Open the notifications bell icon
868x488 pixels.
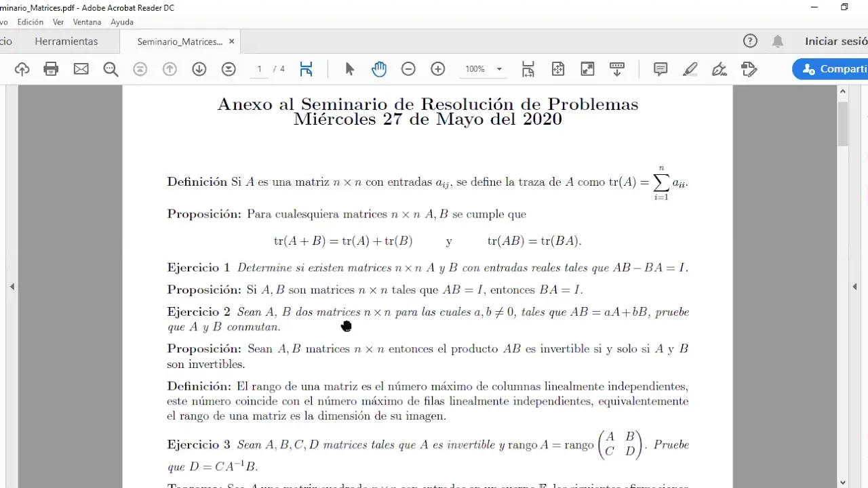click(778, 41)
